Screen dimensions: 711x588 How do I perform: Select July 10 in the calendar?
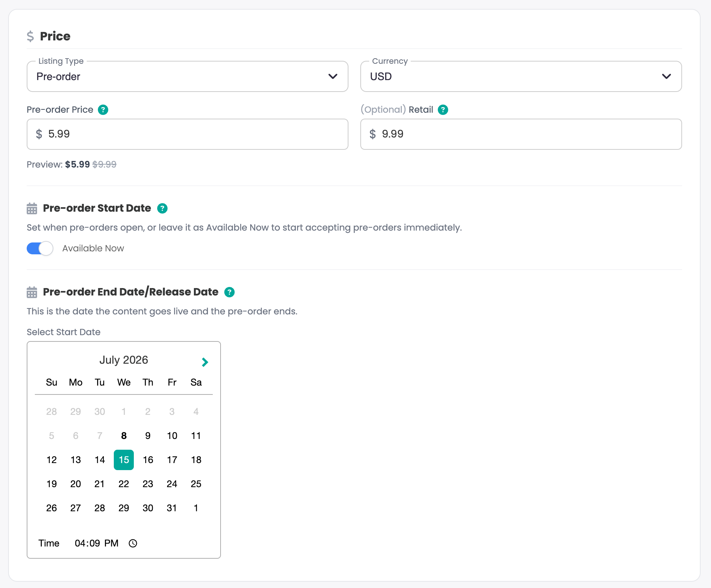pos(172,436)
